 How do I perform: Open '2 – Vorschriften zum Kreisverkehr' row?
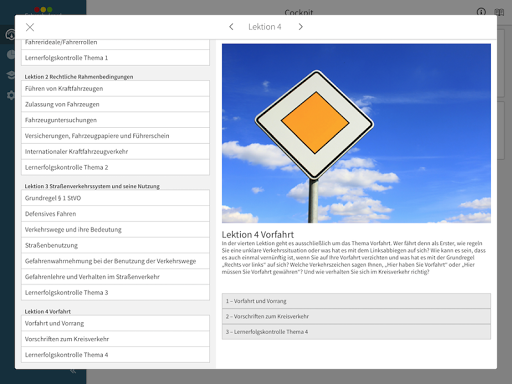(x=356, y=316)
